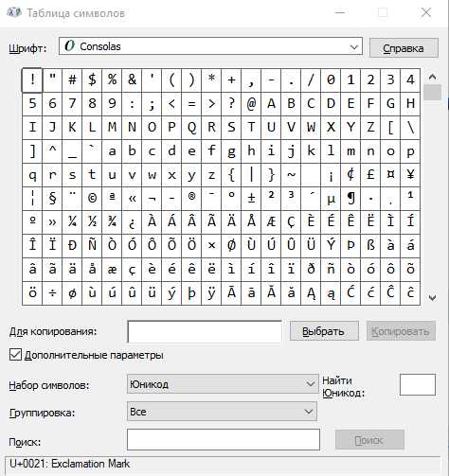This screenshot has width=449, height=476.
Task: Select the Ø capital slashed O cell
Action: coord(231,246)
